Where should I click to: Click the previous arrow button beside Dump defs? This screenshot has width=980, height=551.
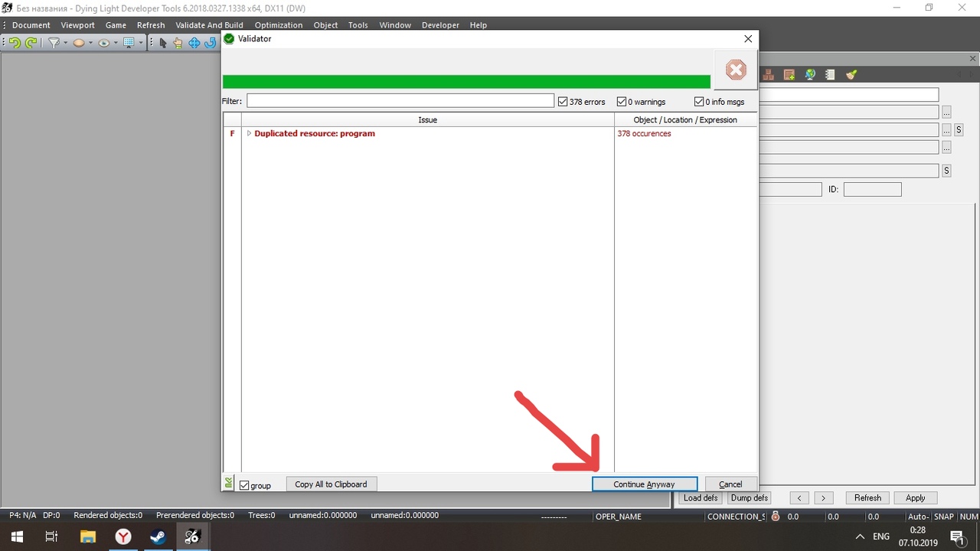[799, 498]
